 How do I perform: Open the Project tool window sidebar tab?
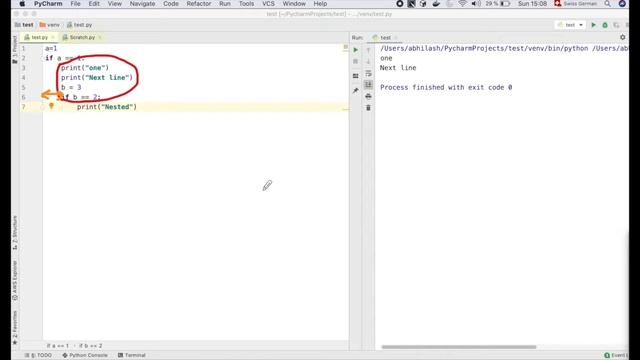point(15,49)
